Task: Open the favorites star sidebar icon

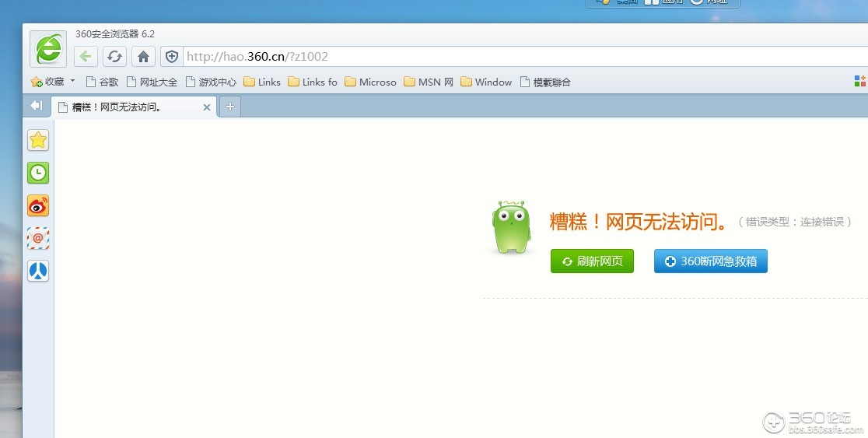Action: tap(38, 140)
